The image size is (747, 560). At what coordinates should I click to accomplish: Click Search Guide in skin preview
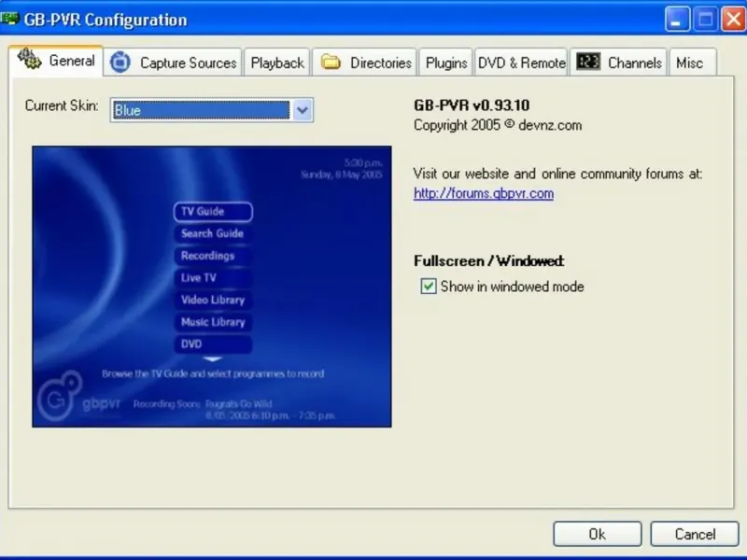[213, 233]
